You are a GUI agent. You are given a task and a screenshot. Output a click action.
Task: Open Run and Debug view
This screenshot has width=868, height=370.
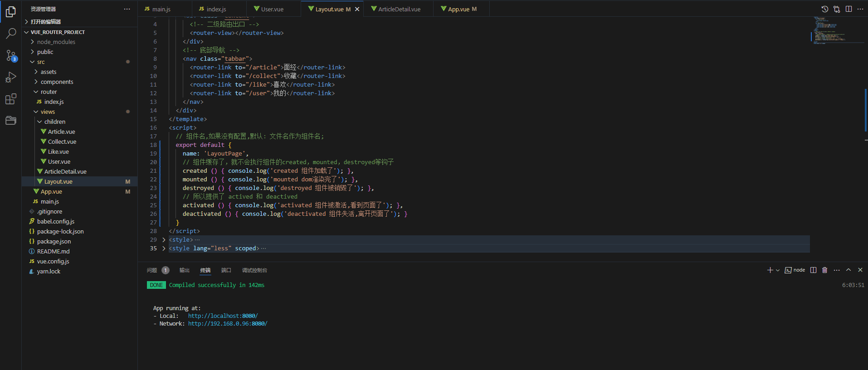[11, 77]
